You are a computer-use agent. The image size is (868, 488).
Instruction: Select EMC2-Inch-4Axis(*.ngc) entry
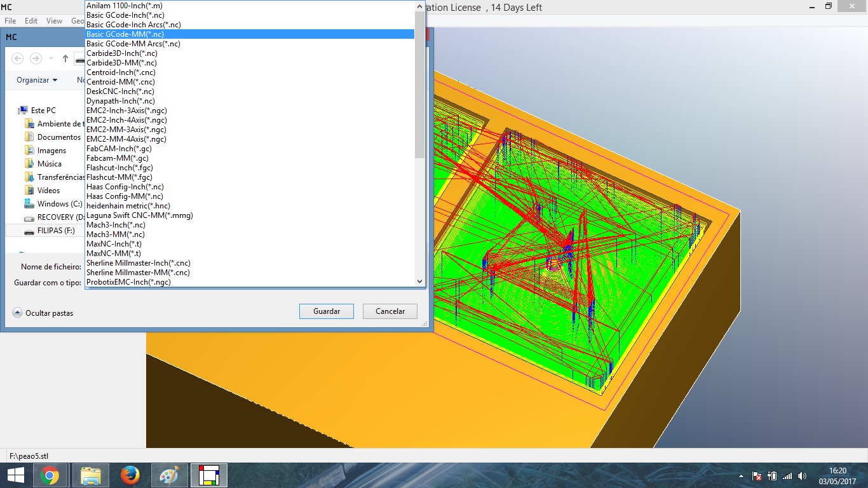point(250,120)
